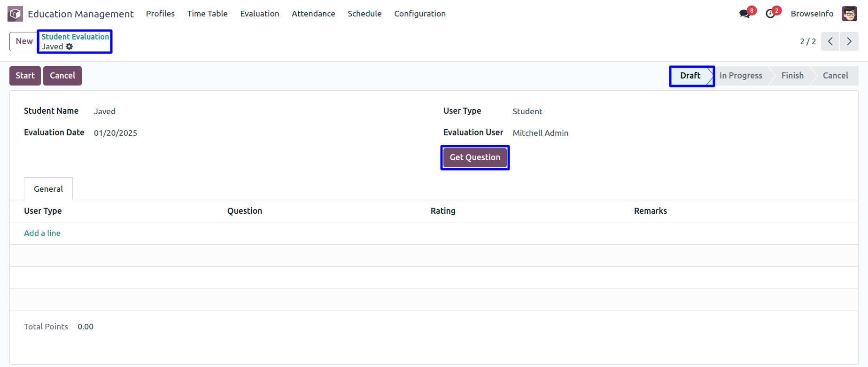Open the Profiles menu
868x367 pixels.
point(160,14)
